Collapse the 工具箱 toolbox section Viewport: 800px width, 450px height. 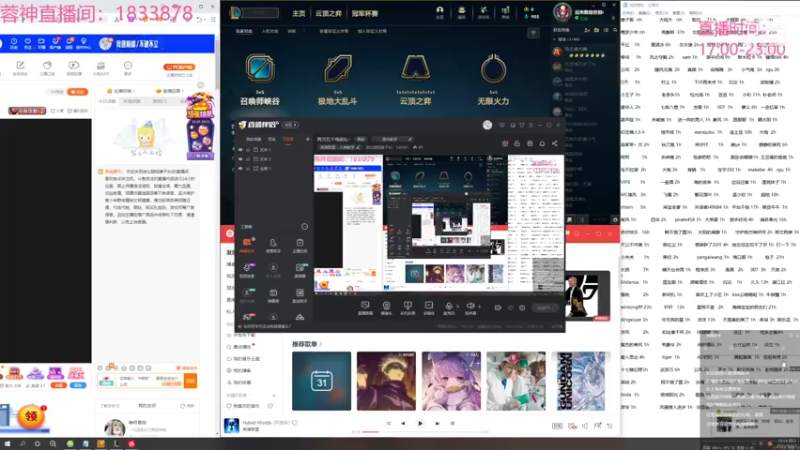click(x=305, y=227)
